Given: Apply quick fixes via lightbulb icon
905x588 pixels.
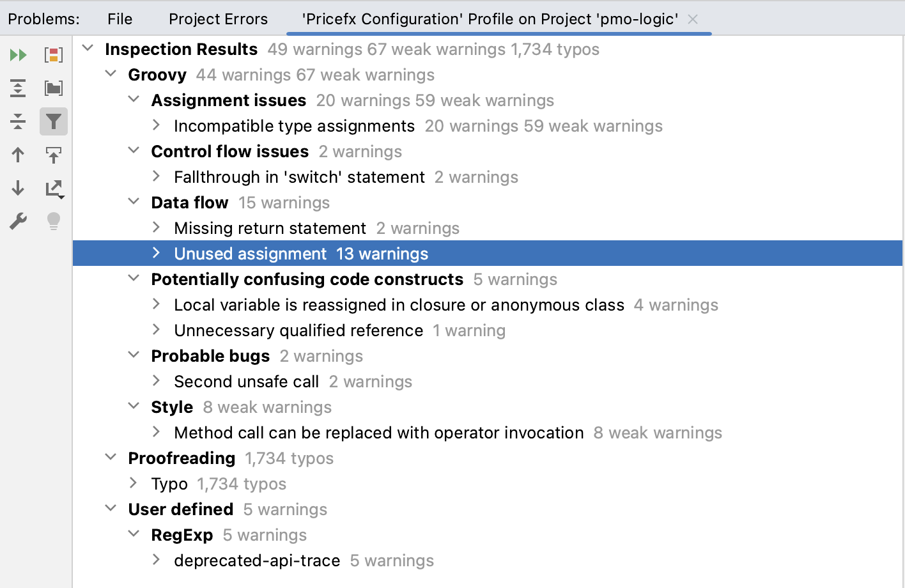Looking at the screenshot, I should pos(54,222).
